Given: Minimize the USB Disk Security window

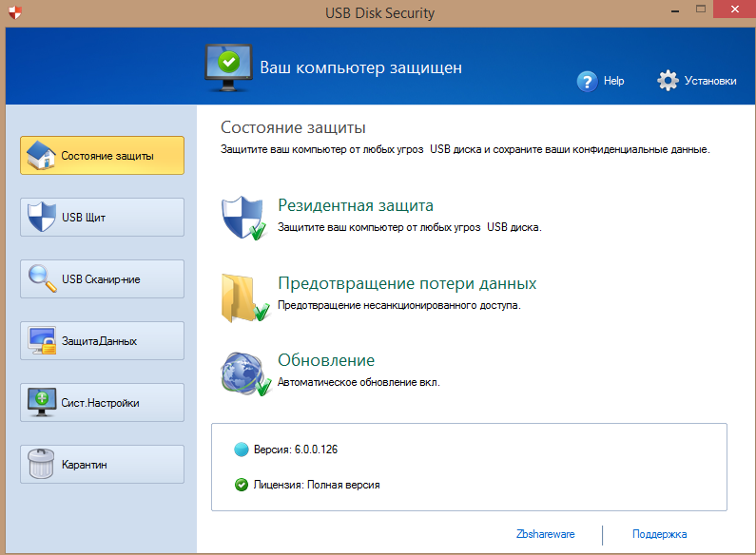Looking at the screenshot, I should [x=675, y=10].
